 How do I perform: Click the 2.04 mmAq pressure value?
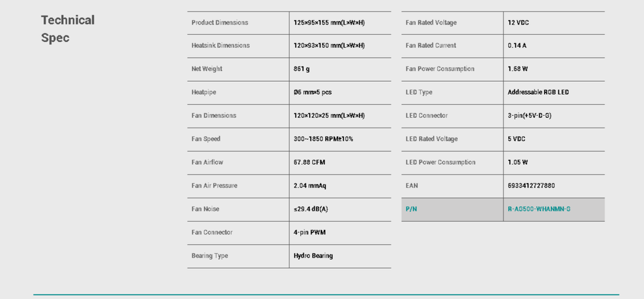[x=310, y=186]
